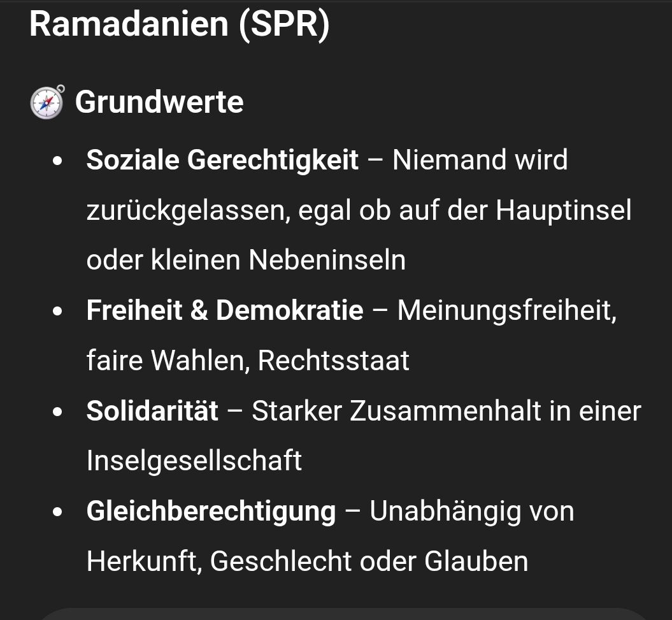672x620 pixels.
Task: Select the (SPR) abbreviation in the title
Action: (x=284, y=24)
